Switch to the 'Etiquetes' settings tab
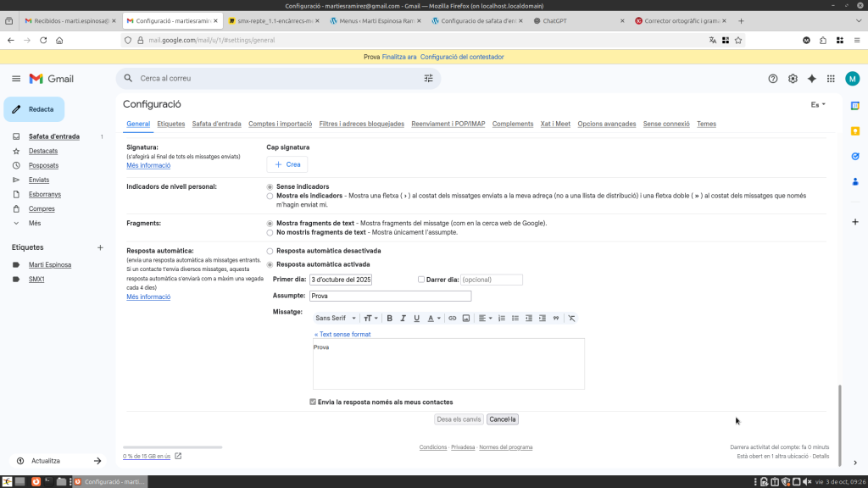 (171, 124)
